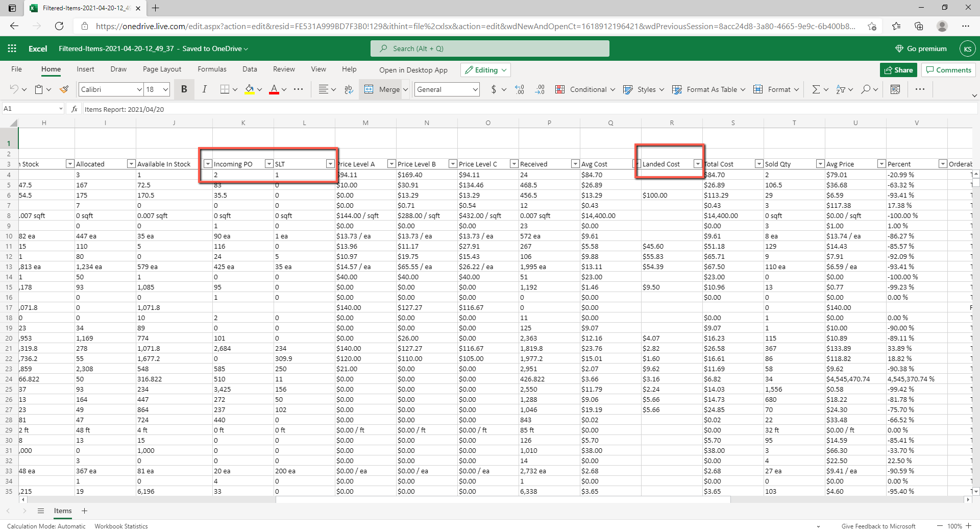The width and height of the screenshot is (980, 531).
Task: Click Open in Desktop App
Action: click(x=413, y=70)
